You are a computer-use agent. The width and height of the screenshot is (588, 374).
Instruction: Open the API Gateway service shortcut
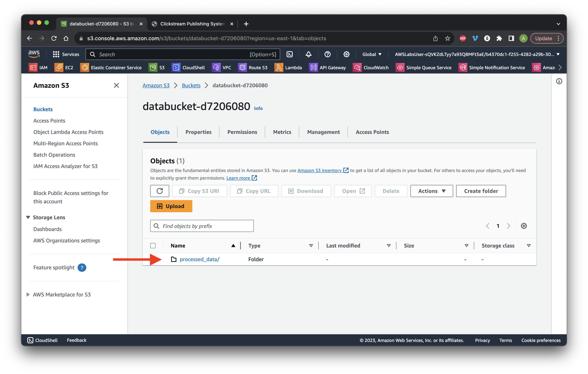pos(327,68)
